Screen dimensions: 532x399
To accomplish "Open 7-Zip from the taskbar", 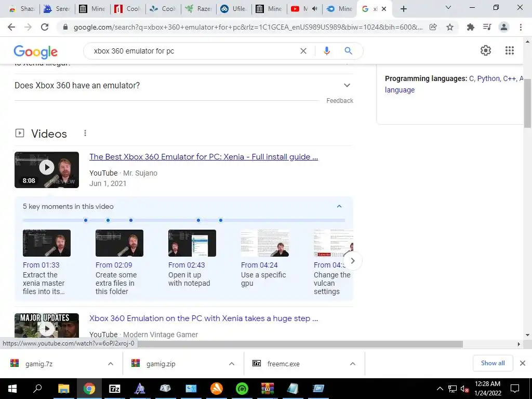I will coord(115,389).
